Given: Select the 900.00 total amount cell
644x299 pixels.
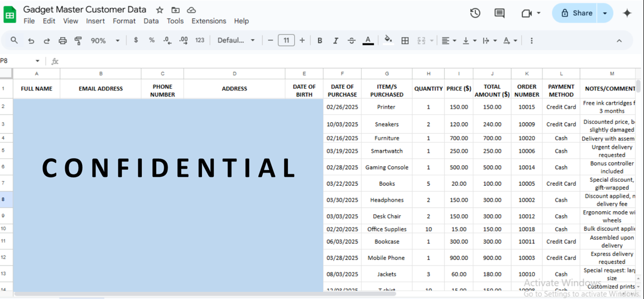Looking at the screenshot, I should point(492,258).
